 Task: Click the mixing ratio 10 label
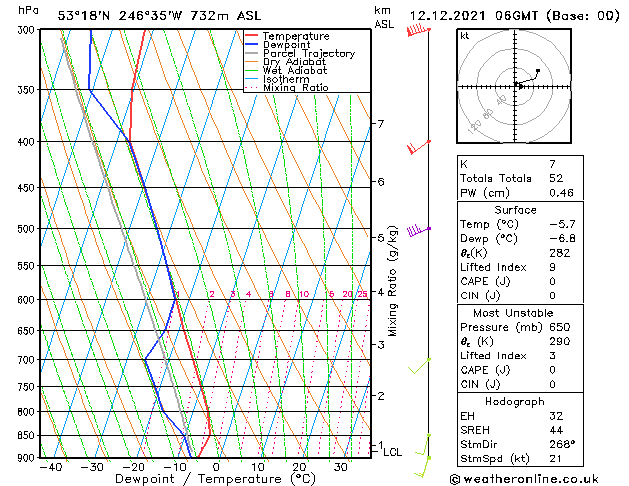304,294
